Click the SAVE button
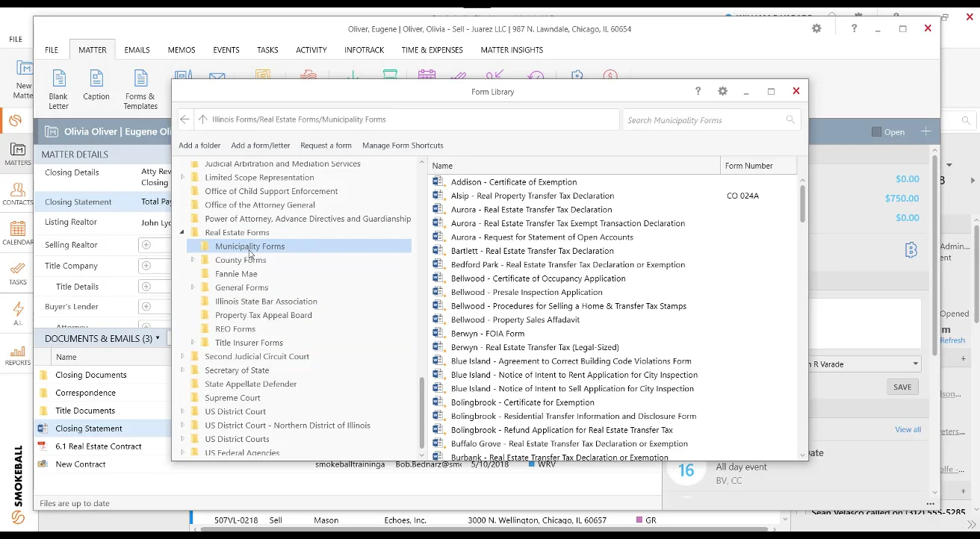The width and height of the screenshot is (980, 539). 902,387
